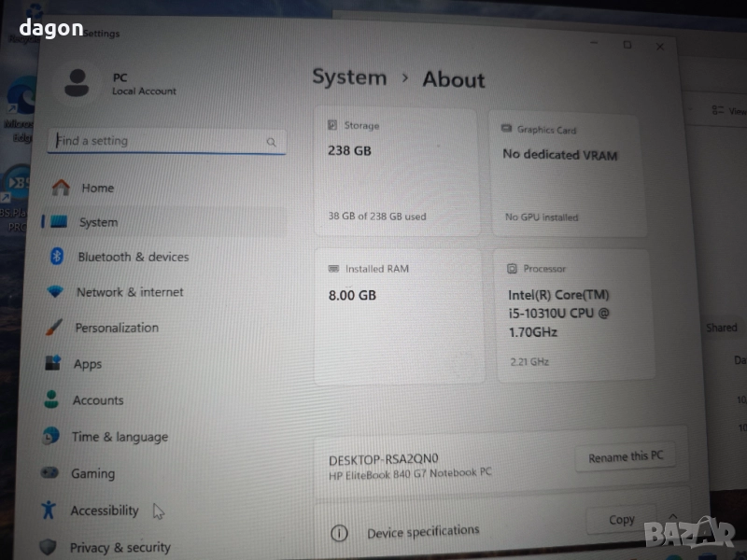Copy the device specifications
The height and width of the screenshot is (560, 747).
point(621,520)
